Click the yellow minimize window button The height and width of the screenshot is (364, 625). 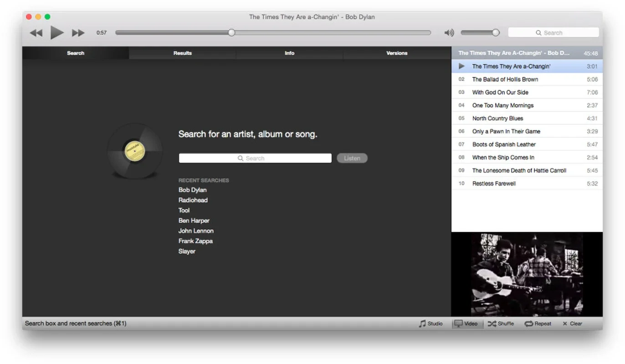click(x=38, y=17)
